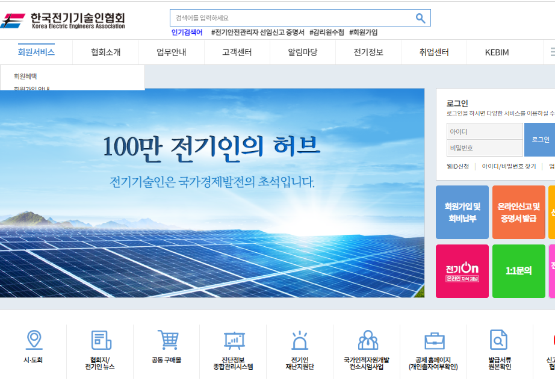Screen dimensions: 555x392
Task: Open the 전기On 온라인 지식 채널 tile
Action: point(462,271)
